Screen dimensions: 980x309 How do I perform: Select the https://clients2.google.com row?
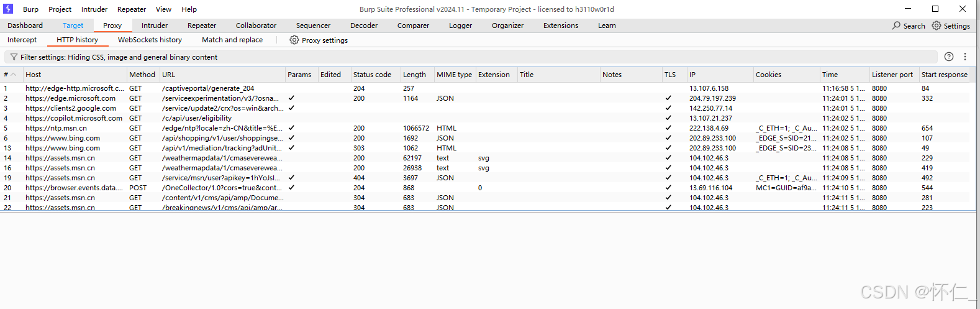click(x=484, y=108)
